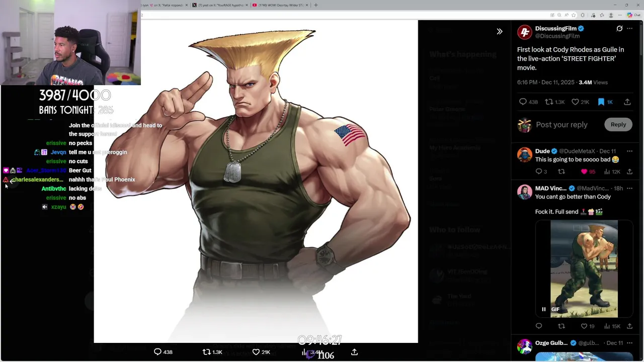Open new browser tab with plus icon

point(316,5)
